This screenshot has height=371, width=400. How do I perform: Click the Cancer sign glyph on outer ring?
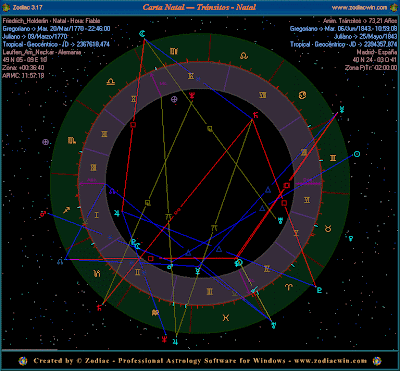pyautogui.click(x=303, y=94)
